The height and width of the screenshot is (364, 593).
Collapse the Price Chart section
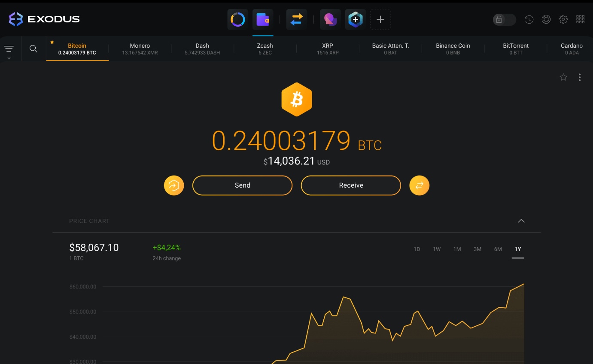pos(521,221)
